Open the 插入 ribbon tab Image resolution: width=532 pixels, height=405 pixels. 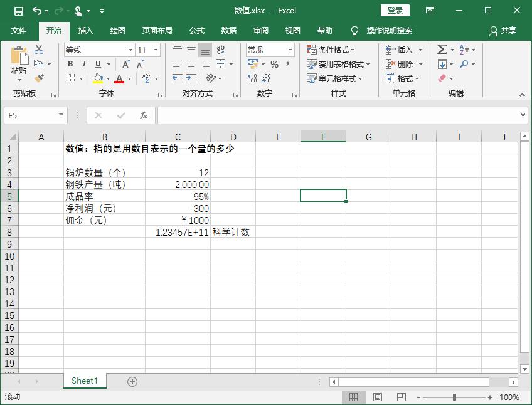click(x=85, y=30)
